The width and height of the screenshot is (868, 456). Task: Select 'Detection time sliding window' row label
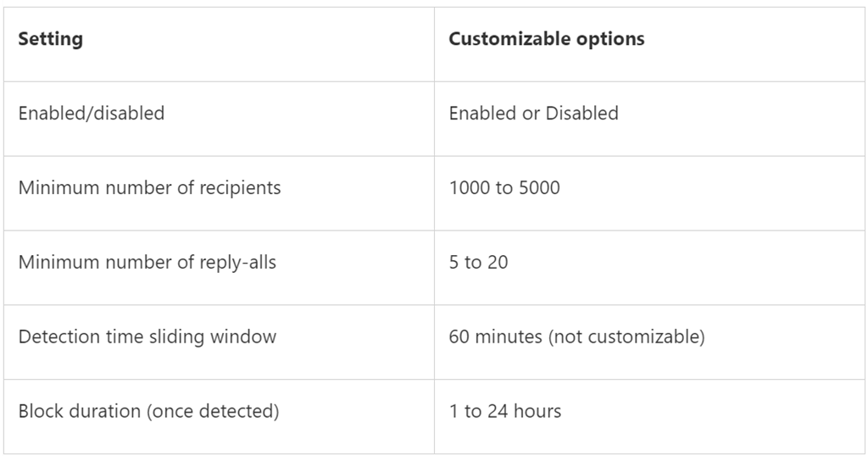[x=147, y=336]
